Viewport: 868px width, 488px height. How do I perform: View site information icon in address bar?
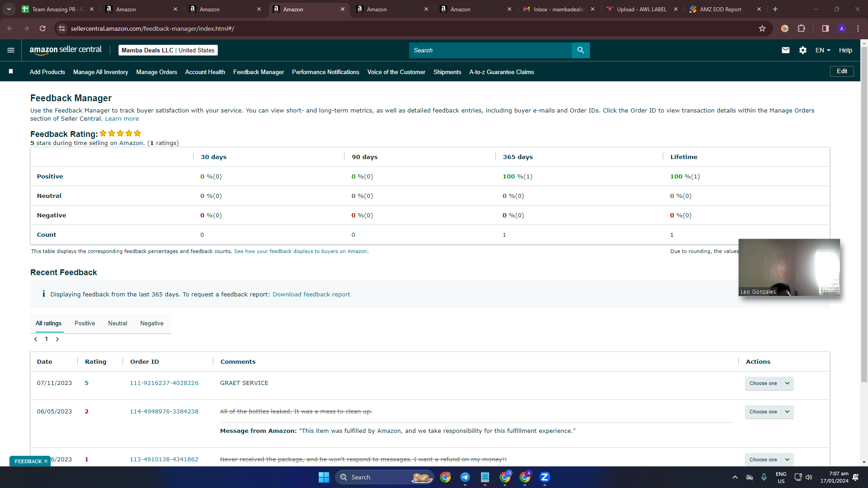[62, 28]
